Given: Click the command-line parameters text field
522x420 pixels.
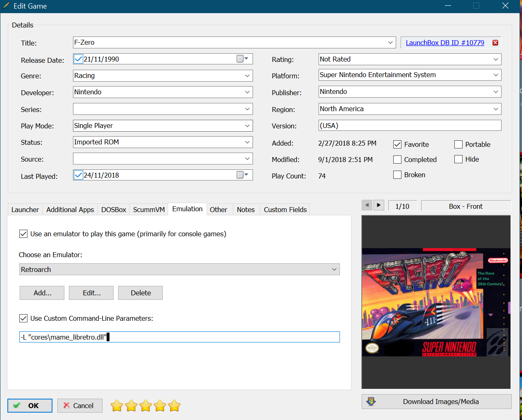Looking at the screenshot, I should click(x=180, y=337).
